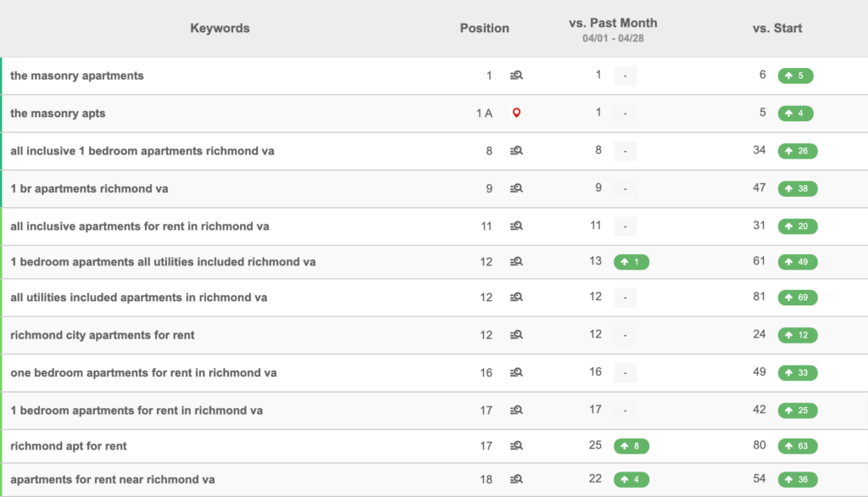Click green up 4 badge for the masonry apts
The height and width of the screenshot is (497, 868).
[795, 113]
